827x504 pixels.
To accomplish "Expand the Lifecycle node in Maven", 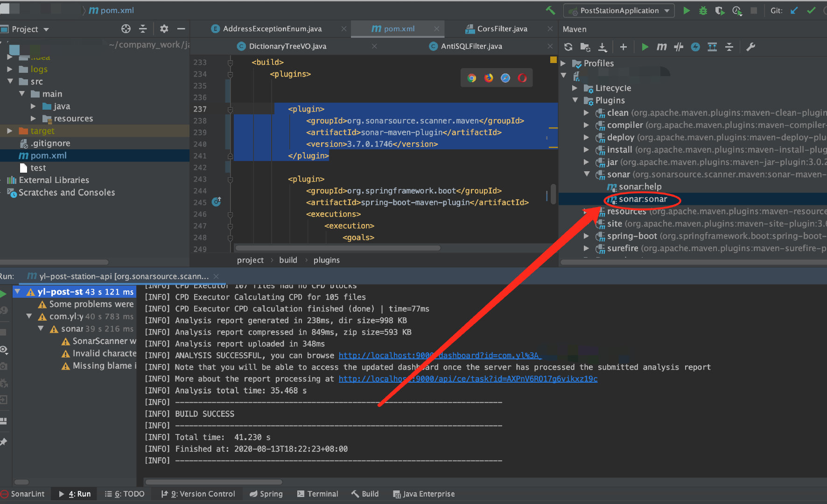I will pyautogui.click(x=575, y=88).
